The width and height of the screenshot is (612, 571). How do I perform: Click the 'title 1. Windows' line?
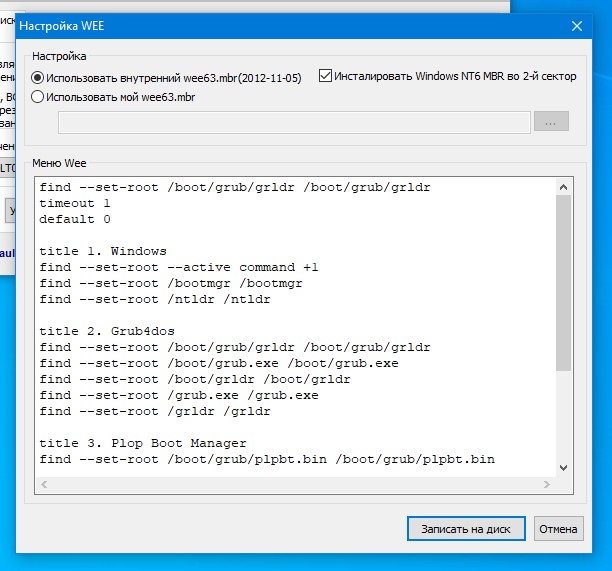point(103,251)
